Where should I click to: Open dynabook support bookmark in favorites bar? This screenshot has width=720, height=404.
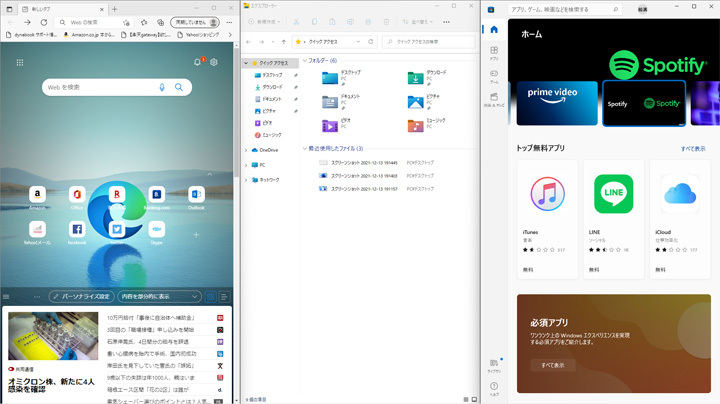tap(31, 34)
